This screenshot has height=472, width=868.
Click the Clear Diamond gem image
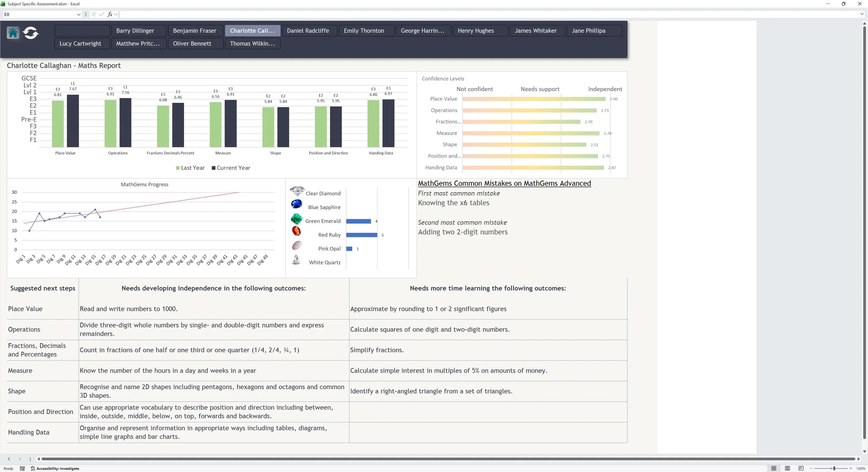297,191
